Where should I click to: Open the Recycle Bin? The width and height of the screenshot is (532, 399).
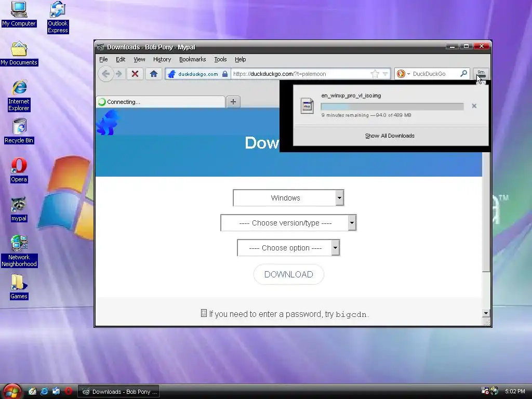point(19,131)
